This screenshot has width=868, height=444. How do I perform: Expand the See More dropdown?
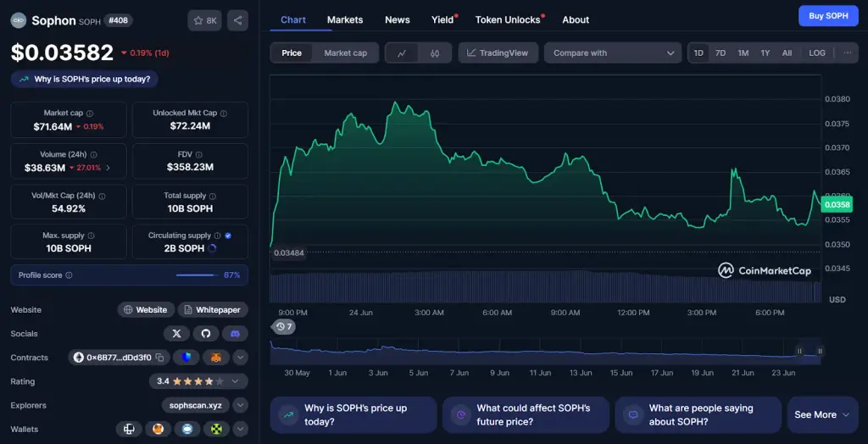click(822, 414)
